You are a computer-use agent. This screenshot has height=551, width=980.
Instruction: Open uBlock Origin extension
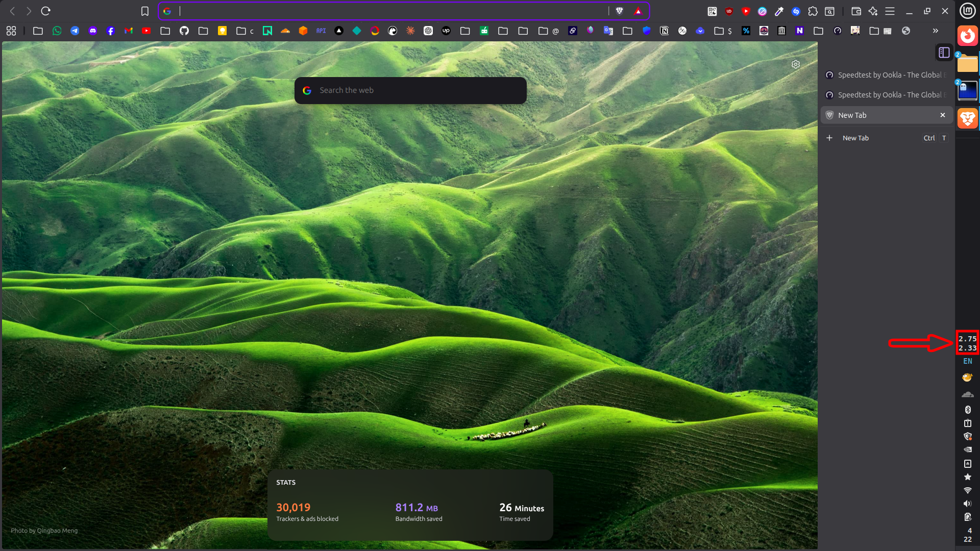coord(729,11)
